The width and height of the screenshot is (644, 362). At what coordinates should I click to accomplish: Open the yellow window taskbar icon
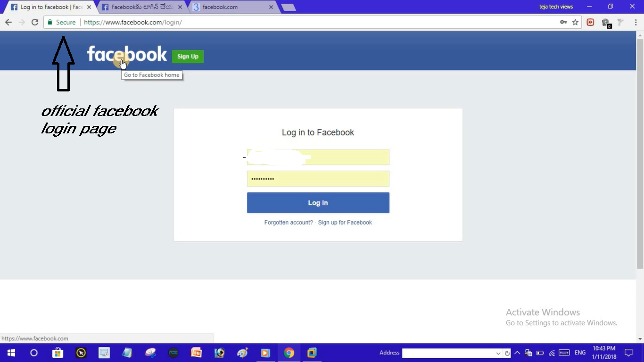312,353
